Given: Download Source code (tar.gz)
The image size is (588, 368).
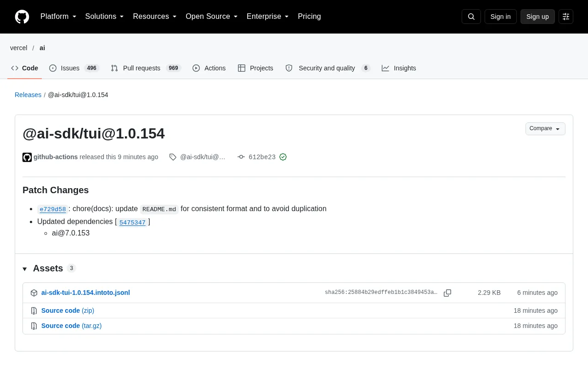Looking at the screenshot, I should (72, 326).
